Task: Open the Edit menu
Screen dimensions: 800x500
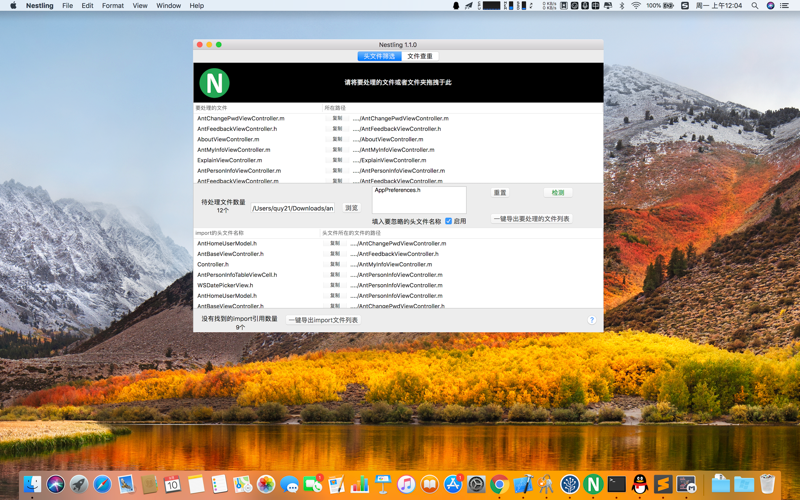Action: coord(87,6)
